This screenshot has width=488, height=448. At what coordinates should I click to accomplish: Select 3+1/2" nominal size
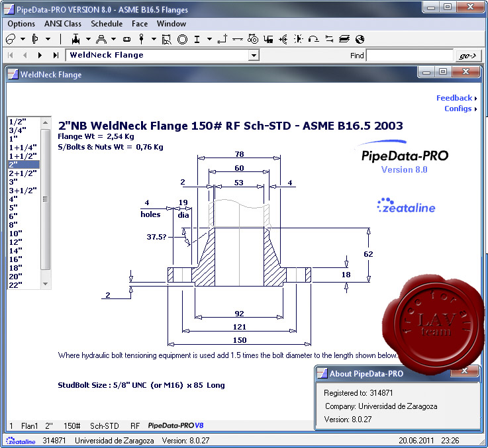pos(24,190)
